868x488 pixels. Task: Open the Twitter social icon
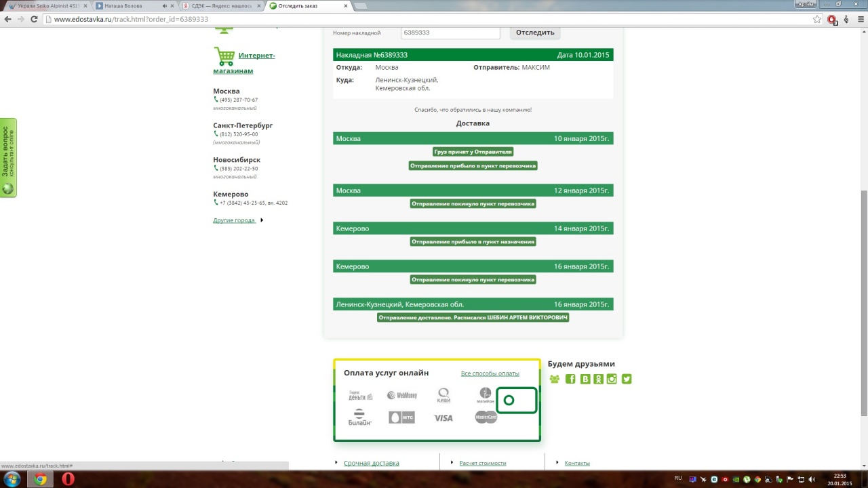tap(627, 379)
